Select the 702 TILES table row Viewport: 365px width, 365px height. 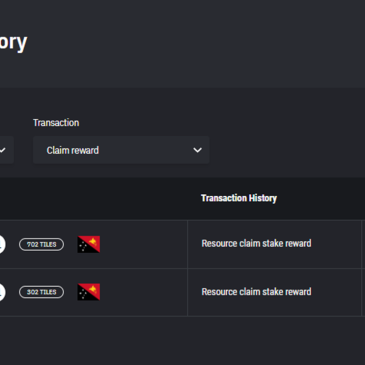182,244
